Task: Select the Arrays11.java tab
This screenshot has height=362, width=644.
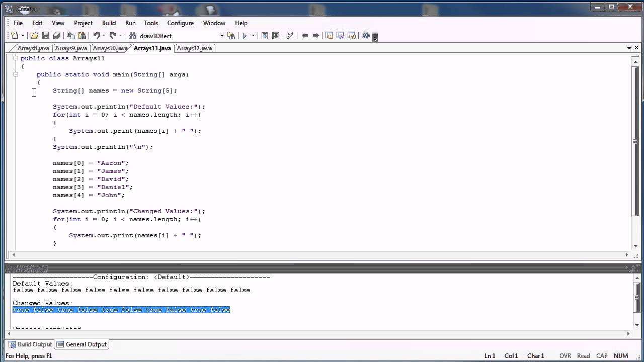Action: point(151,48)
